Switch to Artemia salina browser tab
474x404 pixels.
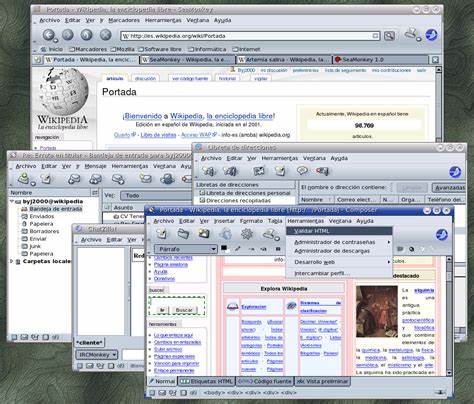click(284, 60)
